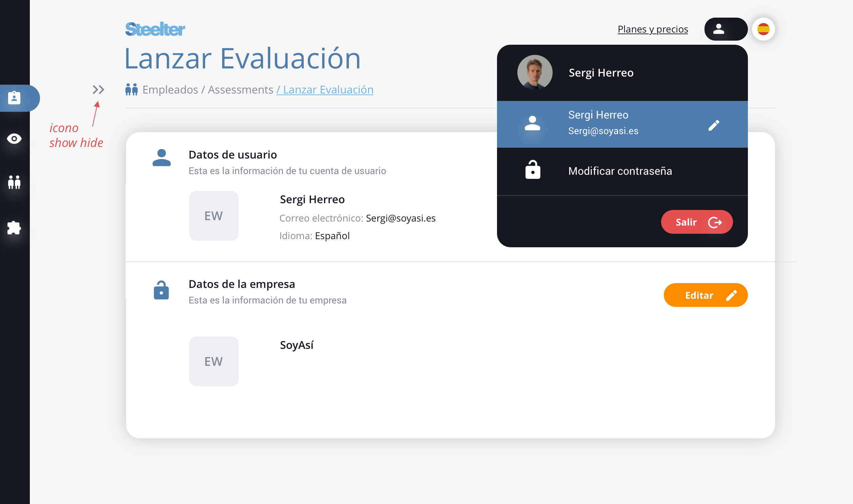Expand sidebar with double chevron icon

(98, 90)
